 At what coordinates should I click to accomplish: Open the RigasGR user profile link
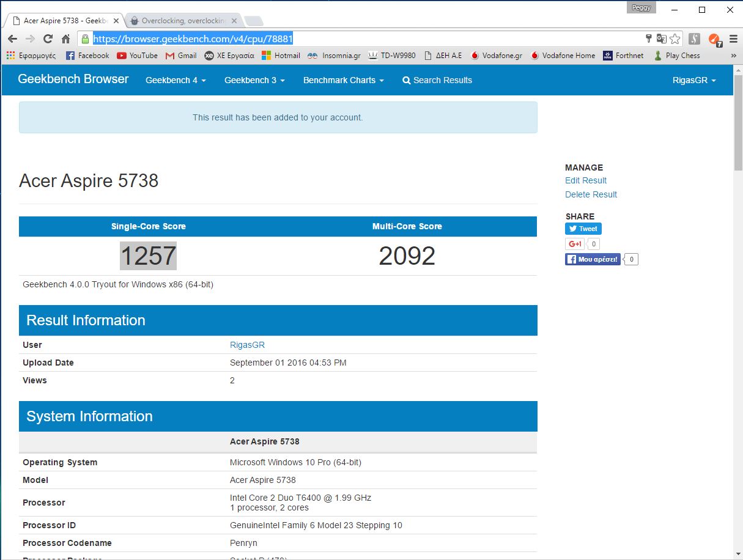pyautogui.click(x=247, y=345)
